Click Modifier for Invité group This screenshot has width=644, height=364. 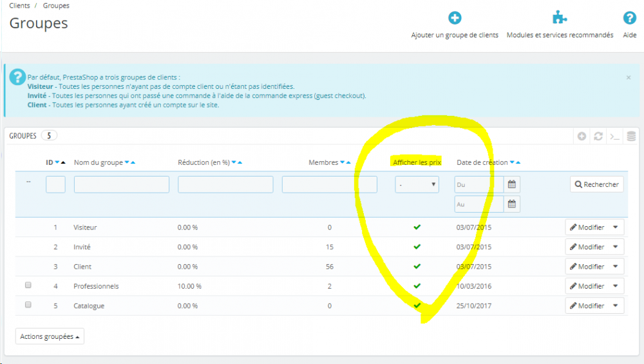tap(587, 247)
